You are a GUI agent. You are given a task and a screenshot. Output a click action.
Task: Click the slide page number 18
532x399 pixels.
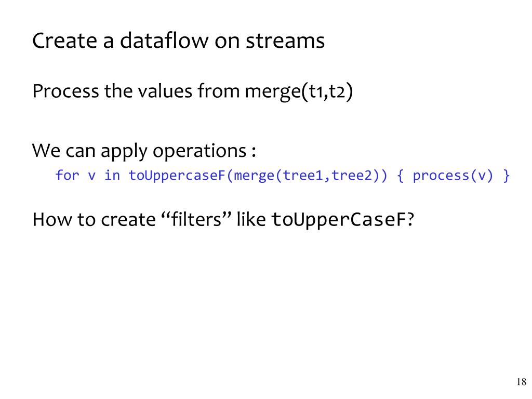(x=522, y=382)
